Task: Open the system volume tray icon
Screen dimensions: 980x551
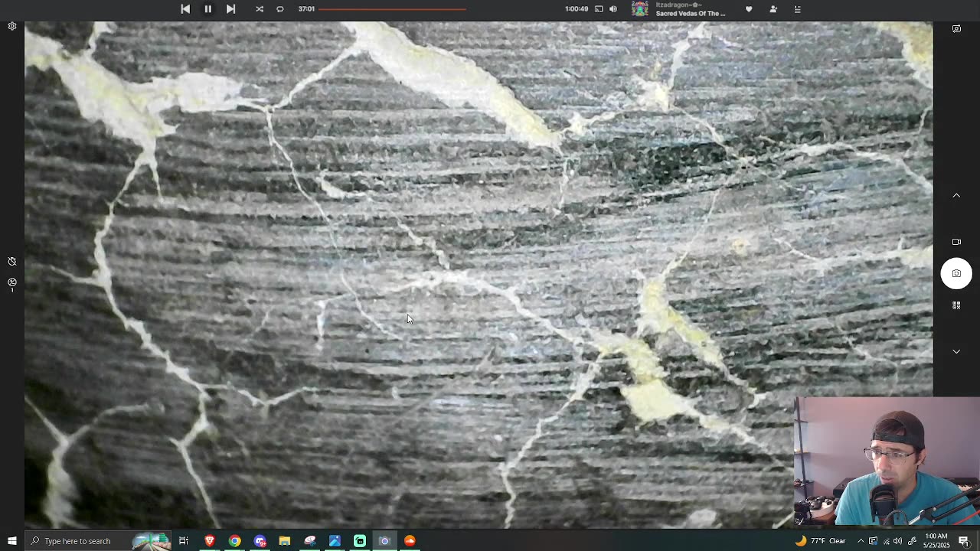Action: click(897, 541)
